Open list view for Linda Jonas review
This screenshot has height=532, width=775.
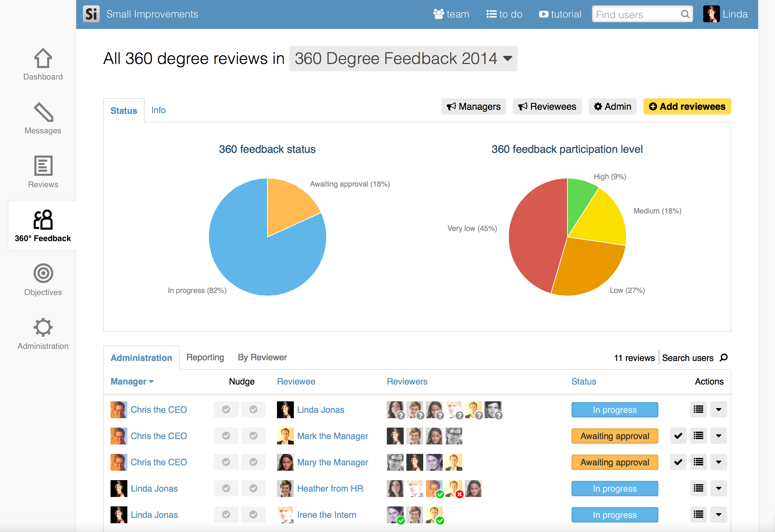click(698, 409)
